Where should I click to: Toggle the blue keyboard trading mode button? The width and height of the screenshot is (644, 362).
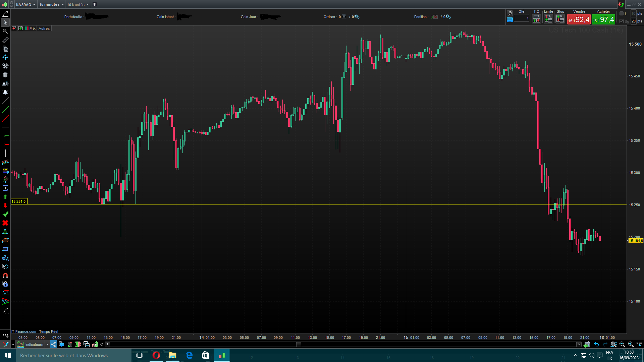pyautogui.click(x=510, y=20)
